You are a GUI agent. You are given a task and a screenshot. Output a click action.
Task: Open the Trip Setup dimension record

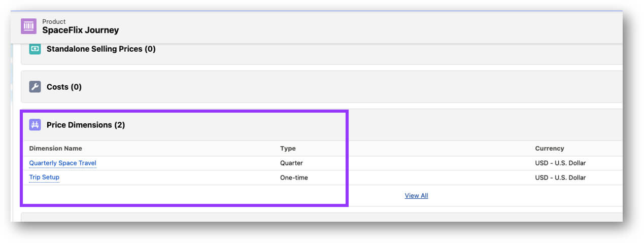coord(44,178)
